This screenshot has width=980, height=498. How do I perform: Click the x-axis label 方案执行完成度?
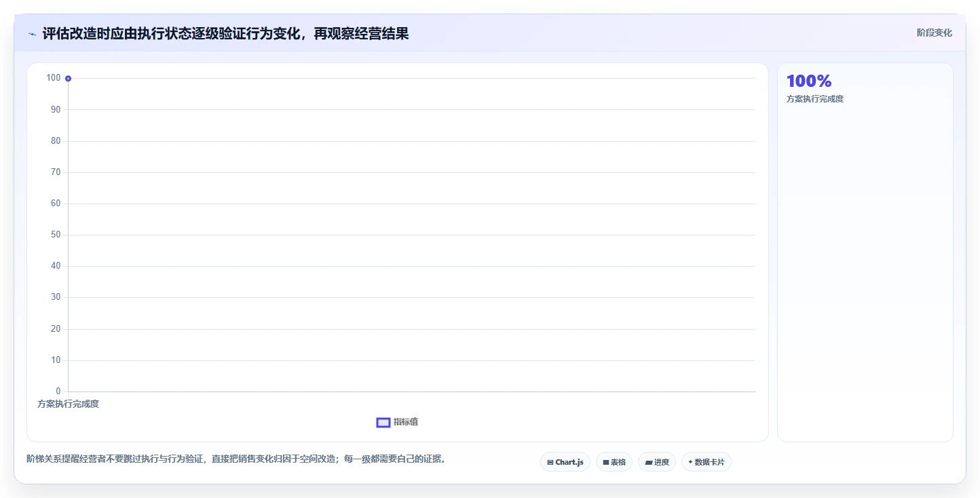click(68, 404)
